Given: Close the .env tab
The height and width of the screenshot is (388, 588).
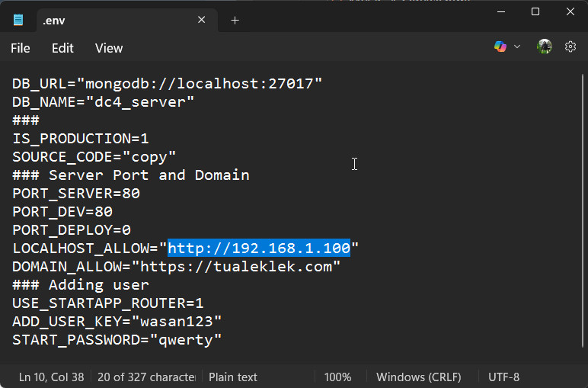Looking at the screenshot, I should (x=202, y=21).
